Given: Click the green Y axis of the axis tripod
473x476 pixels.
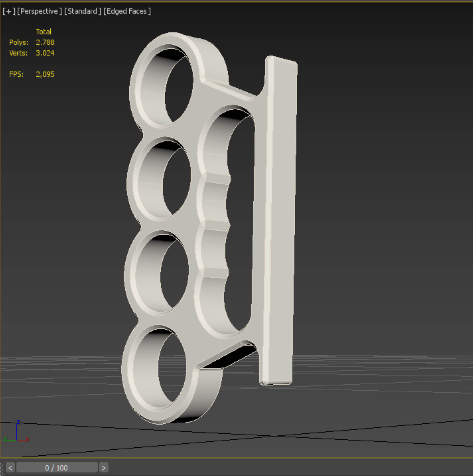Looking at the screenshot, I should (x=10, y=440).
